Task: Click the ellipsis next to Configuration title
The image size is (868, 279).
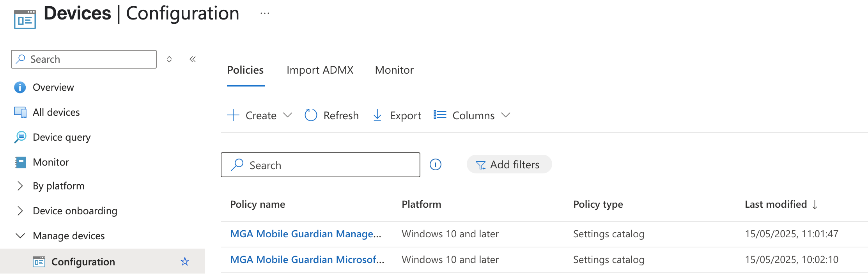Action: [265, 14]
